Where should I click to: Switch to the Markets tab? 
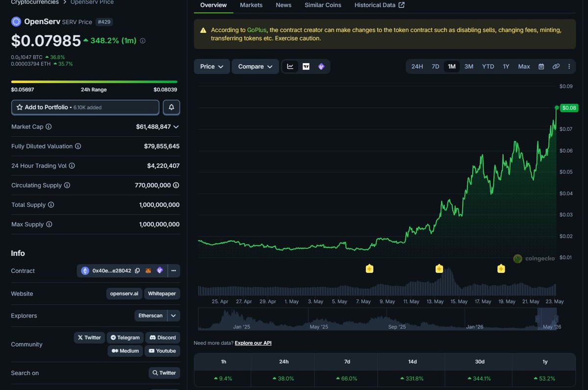[x=251, y=5]
